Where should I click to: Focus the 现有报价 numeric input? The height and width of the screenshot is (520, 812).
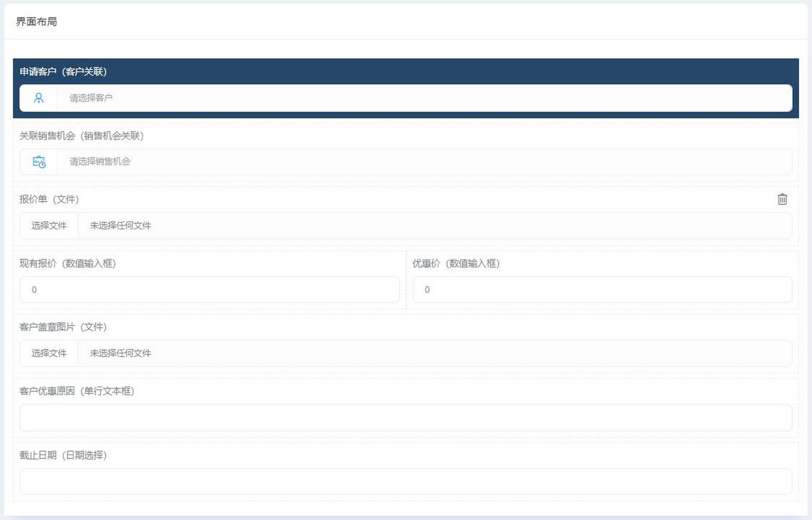(209, 290)
